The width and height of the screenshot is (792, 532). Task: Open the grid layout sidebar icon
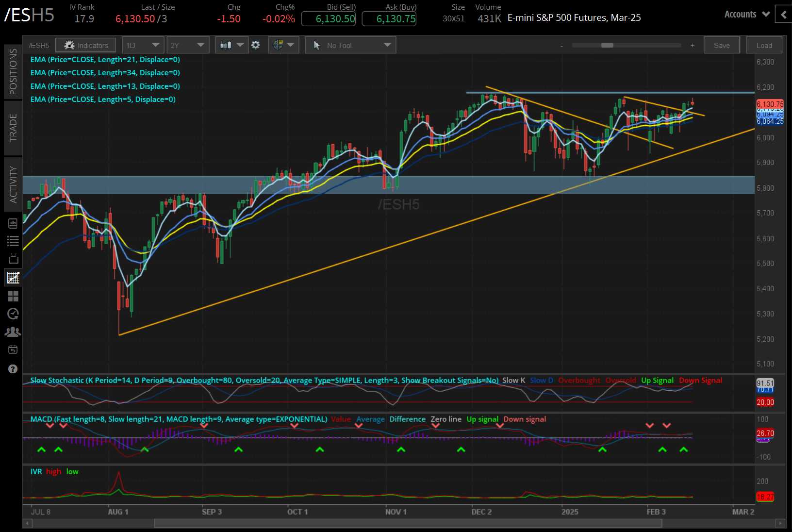pos(13,296)
